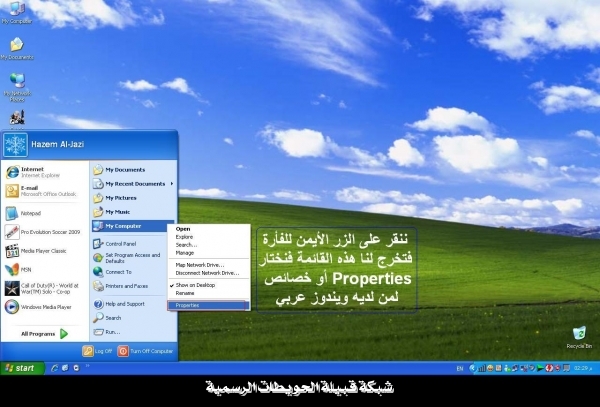Launch Internet Explorer from Start menu
Viewport: 600px width, 407px height.
click(33, 172)
